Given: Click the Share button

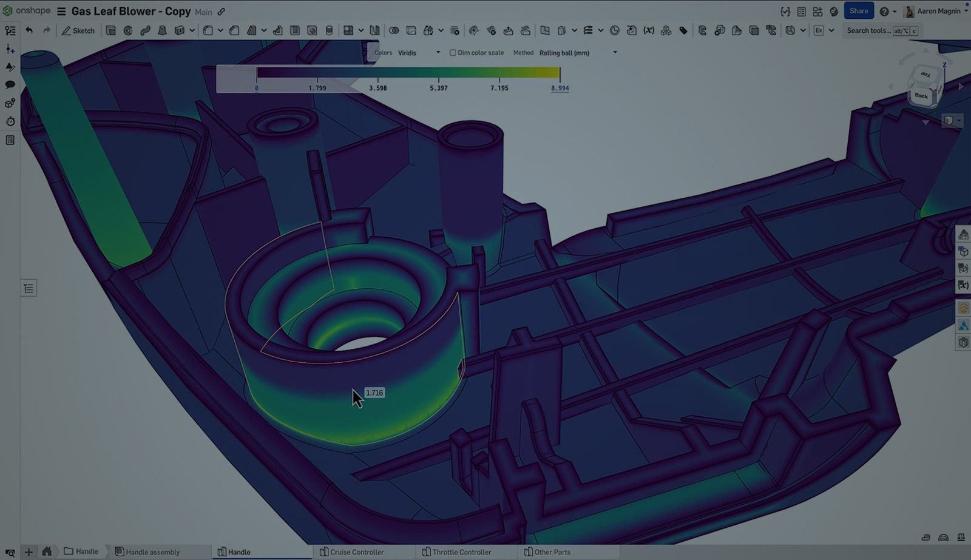Looking at the screenshot, I should tap(859, 11).
